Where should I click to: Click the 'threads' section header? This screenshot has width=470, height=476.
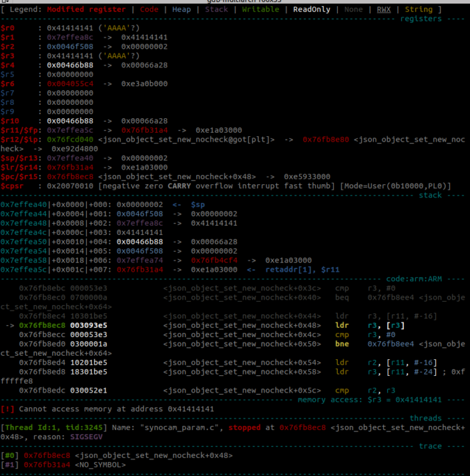point(427,418)
